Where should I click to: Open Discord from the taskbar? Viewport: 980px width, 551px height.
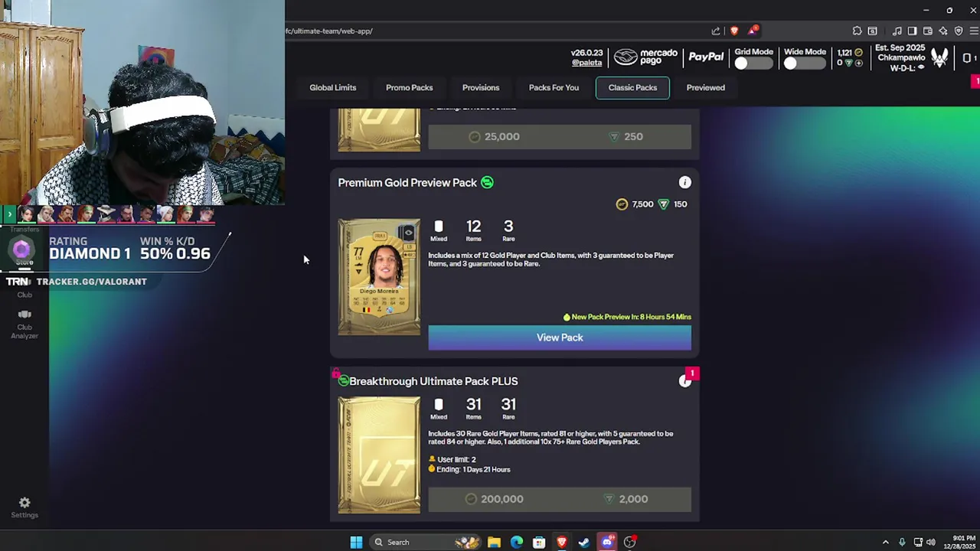[607, 542]
